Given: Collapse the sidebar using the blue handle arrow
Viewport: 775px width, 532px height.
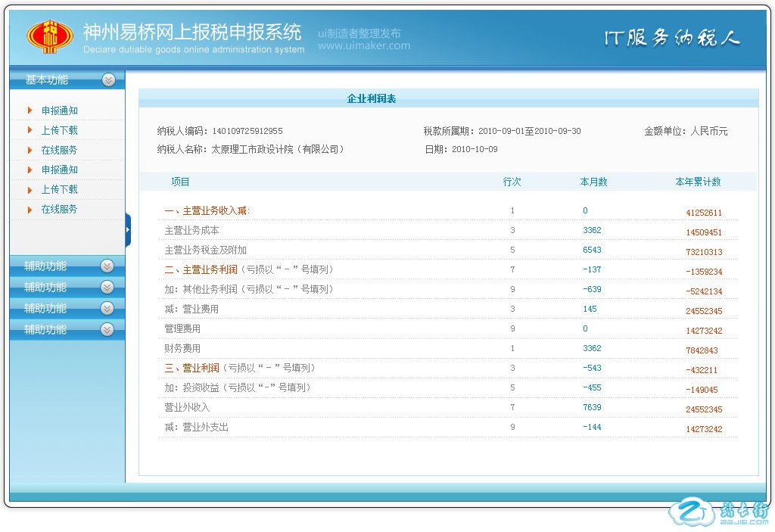Looking at the screenshot, I should [x=128, y=229].
